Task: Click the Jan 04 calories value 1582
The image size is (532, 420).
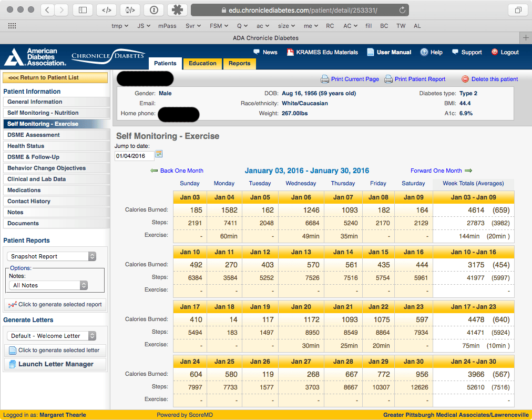Action: point(229,210)
